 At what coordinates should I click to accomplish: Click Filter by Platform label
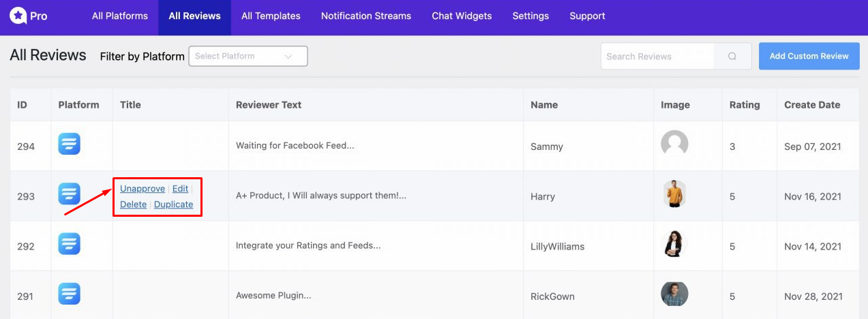click(142, 57)
